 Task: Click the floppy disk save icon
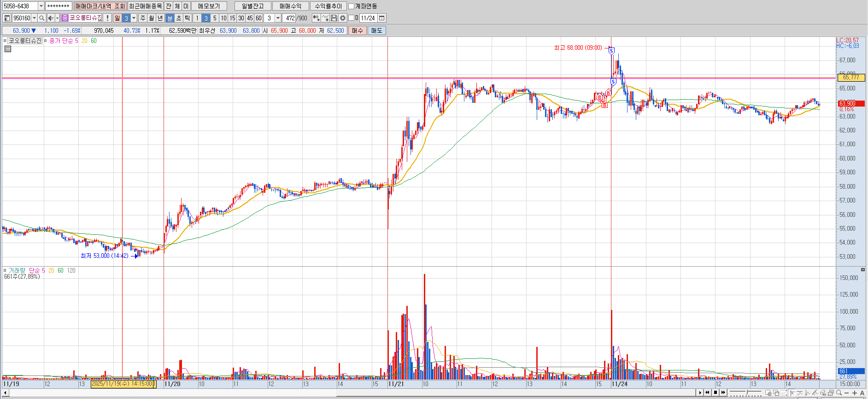pos(334,18)
